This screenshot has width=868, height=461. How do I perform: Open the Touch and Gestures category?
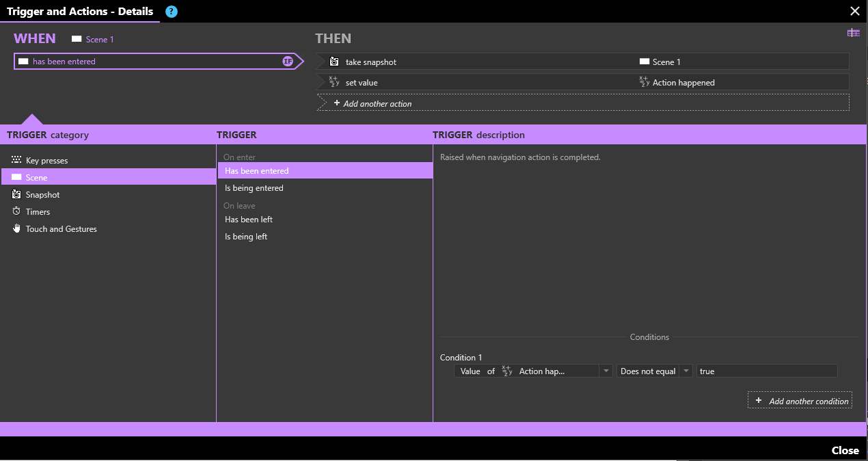[x=61, y=229]
